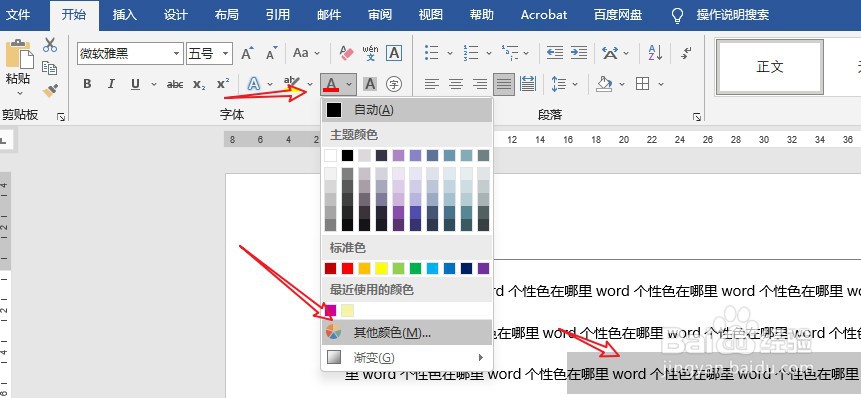Expand the bullet list style dropdown arrow
This screenshot has width=861, height=398.
450,54
